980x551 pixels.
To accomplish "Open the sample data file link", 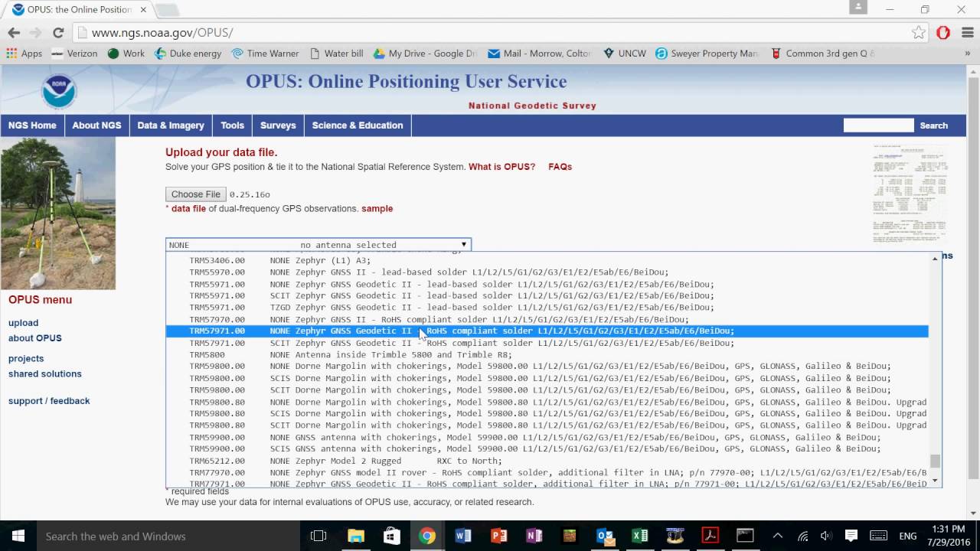I will tap(377, 208).
